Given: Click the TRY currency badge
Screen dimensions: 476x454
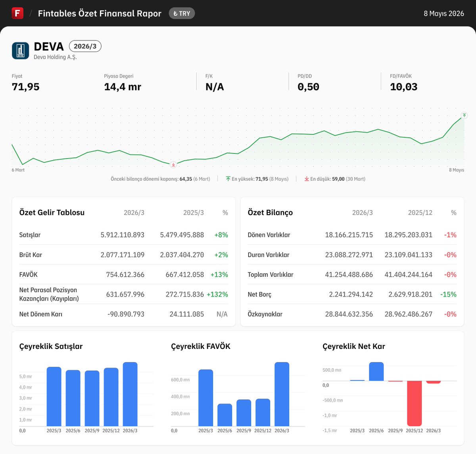Looking at the screenshot, I should pyautogui.click(x=182, y=13).
